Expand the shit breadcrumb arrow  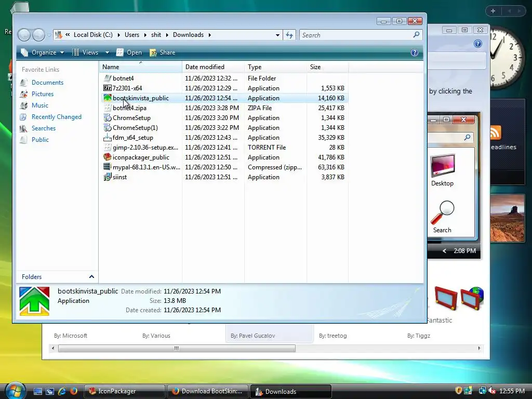(167, 35)
